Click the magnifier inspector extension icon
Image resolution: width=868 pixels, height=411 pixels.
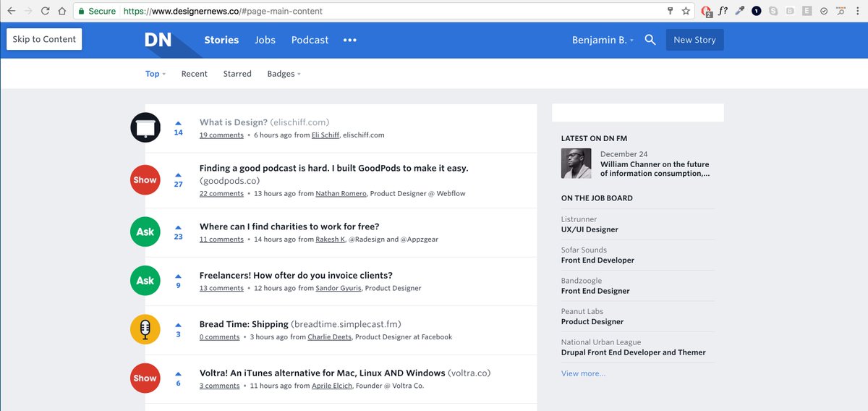(x=841, y=12)
